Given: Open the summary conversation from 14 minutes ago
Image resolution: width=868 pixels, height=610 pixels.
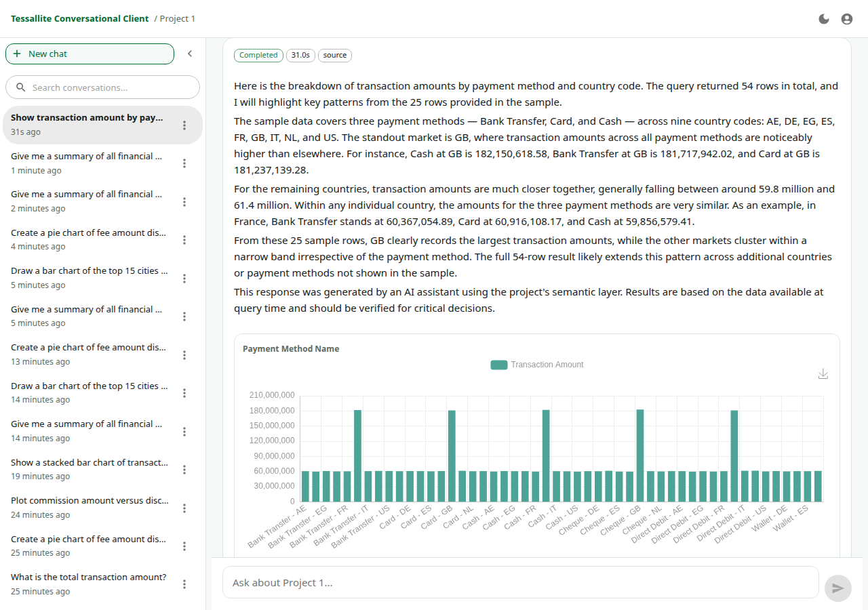Looking at the screenshot, I should pyautogui.click(x=102, y=431).
